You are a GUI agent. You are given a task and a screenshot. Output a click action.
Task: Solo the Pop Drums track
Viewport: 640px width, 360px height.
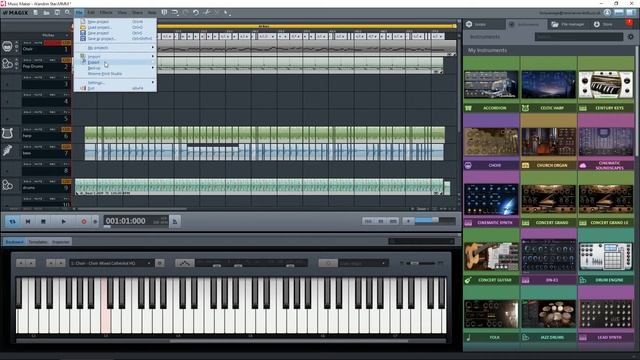28,60
